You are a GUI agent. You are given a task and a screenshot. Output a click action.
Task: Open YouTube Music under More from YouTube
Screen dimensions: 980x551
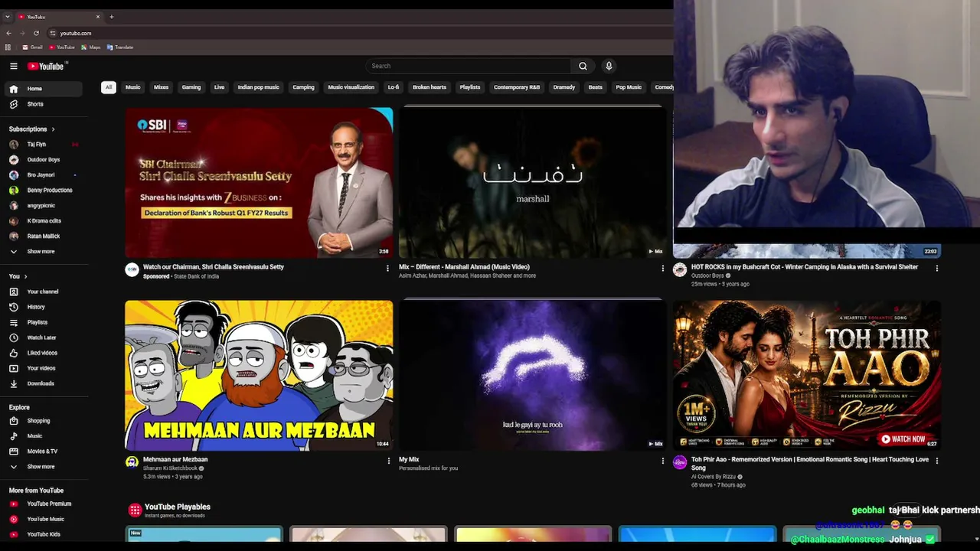coord(43,519)
